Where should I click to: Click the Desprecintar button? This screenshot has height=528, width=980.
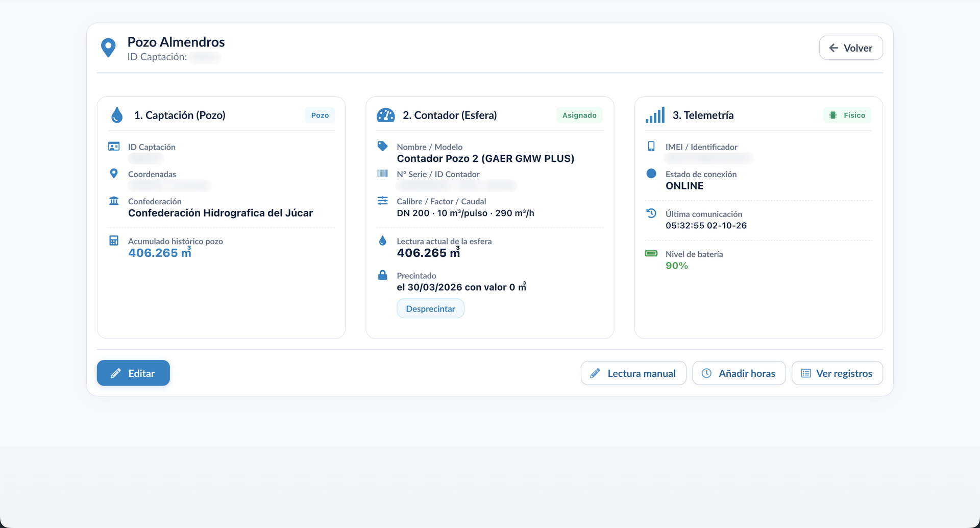pos(430,308)
